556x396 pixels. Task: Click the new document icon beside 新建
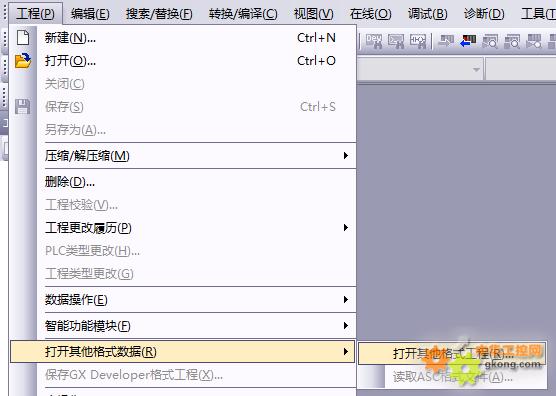[23, 38]
